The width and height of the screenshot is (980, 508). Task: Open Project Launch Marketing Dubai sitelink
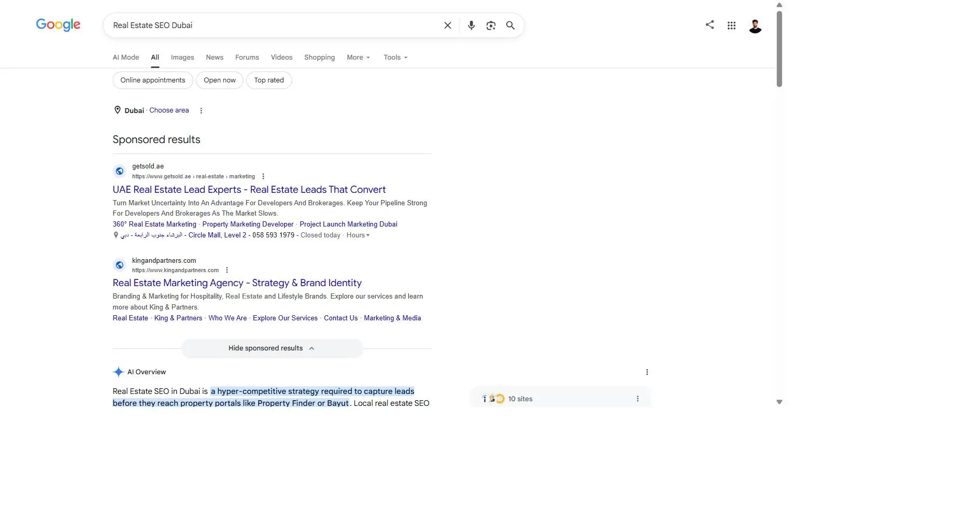click(x=348, y=224)
